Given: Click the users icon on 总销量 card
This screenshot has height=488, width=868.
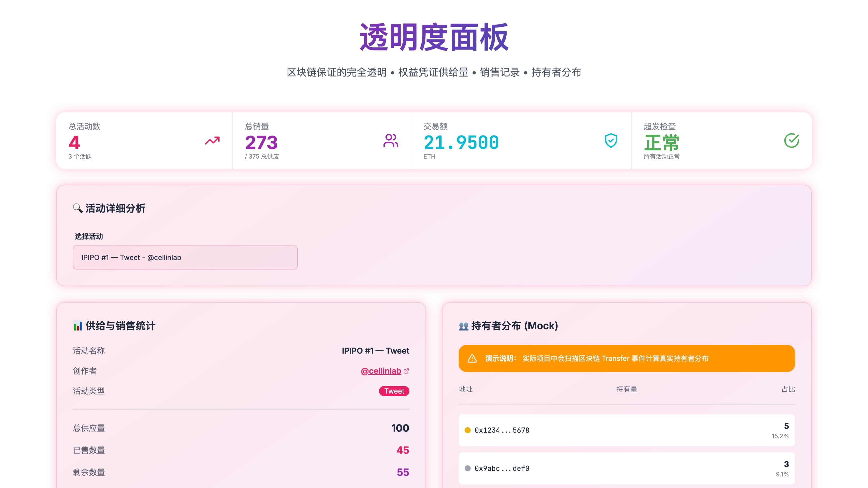Looking at the screenshot, I should click(x=391, y=141).
